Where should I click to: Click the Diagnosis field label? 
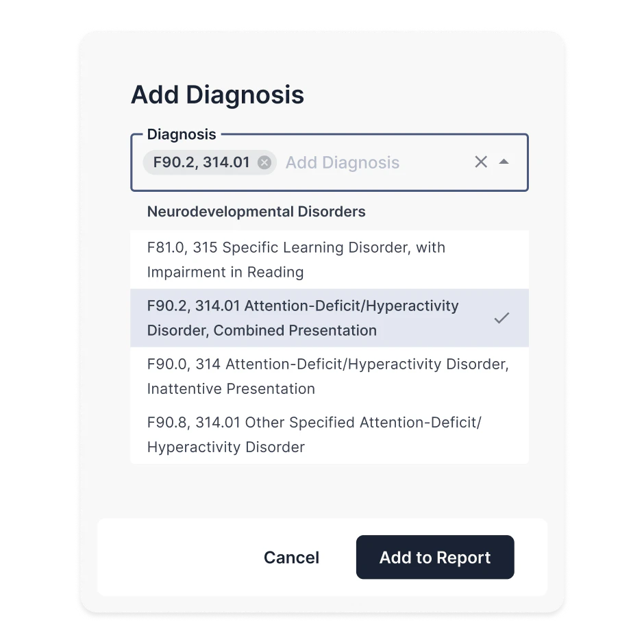click(182, 134)
